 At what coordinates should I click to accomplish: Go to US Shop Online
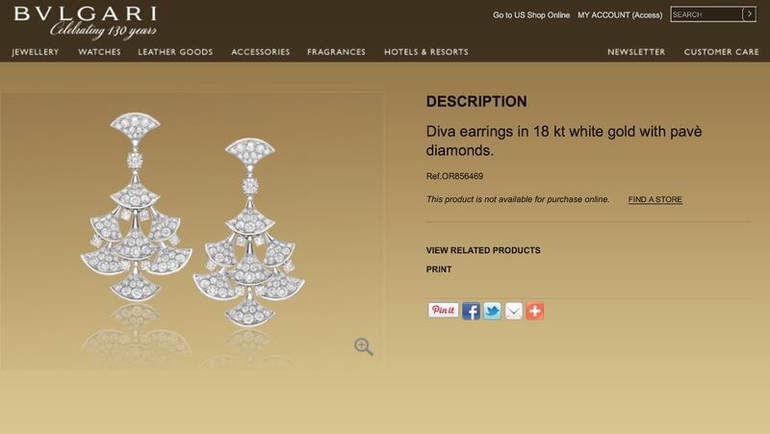coord(531,15)
